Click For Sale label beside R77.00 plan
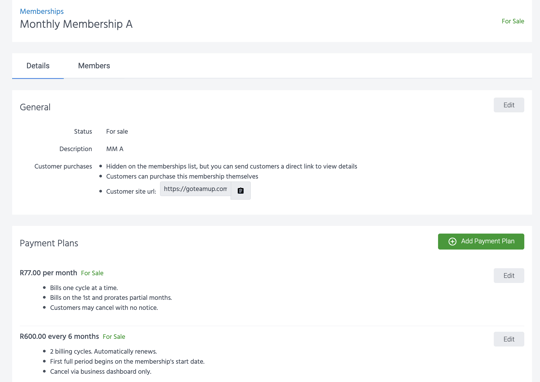The height and width of the screenshot is (382, 540). 92,273
